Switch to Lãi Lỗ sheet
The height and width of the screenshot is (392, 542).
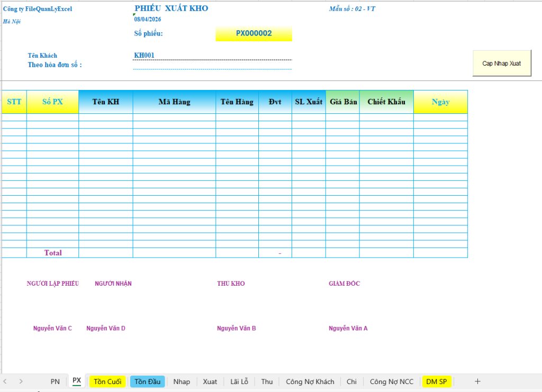[239, 381]
